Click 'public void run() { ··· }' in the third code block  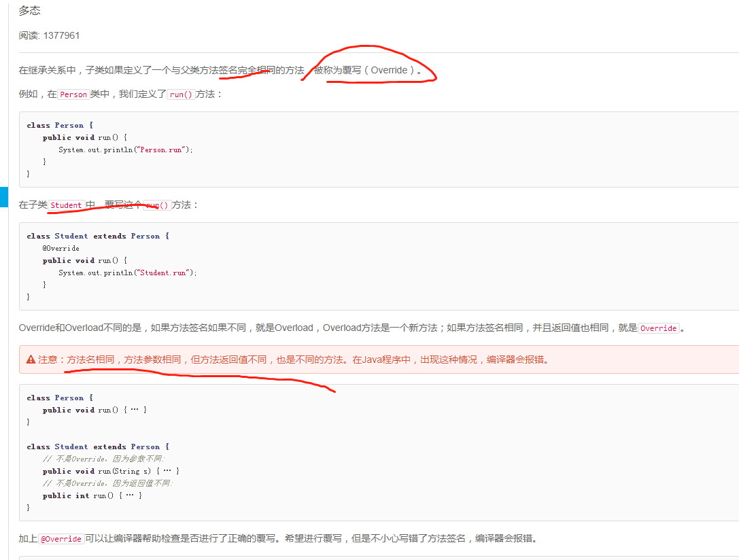click(94, 410)
